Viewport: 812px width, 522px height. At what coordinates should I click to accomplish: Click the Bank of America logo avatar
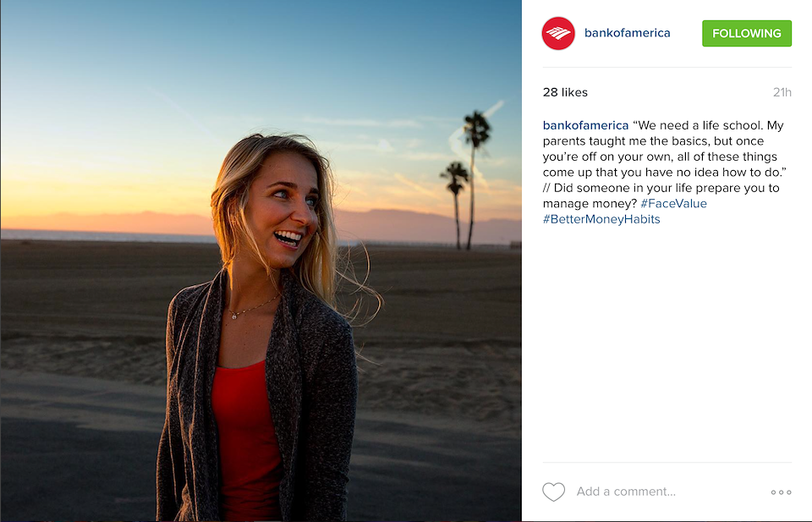[x=558, y=33]
